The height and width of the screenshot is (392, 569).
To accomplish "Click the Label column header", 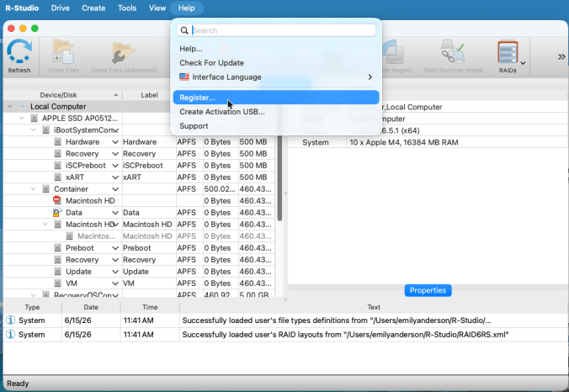I will coord(150,95).
